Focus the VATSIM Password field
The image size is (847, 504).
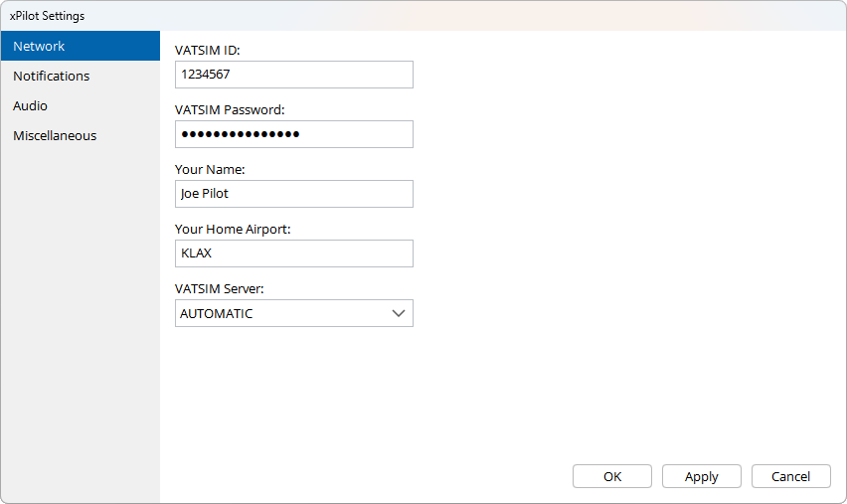pyautogui.click(x=294, y=134)
